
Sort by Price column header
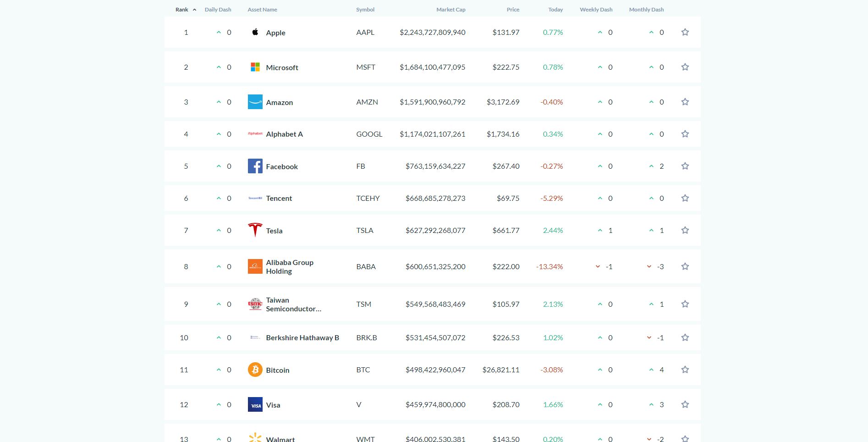pos(513,10)
